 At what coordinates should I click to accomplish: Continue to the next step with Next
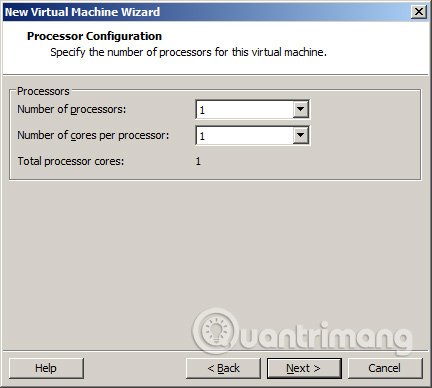pyautogui.click(x=304, y=368)
